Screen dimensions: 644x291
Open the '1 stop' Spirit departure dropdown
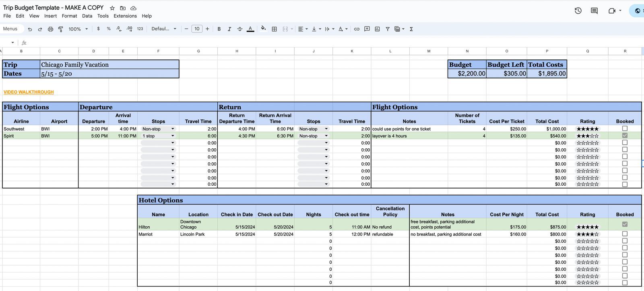pos(158,136)
